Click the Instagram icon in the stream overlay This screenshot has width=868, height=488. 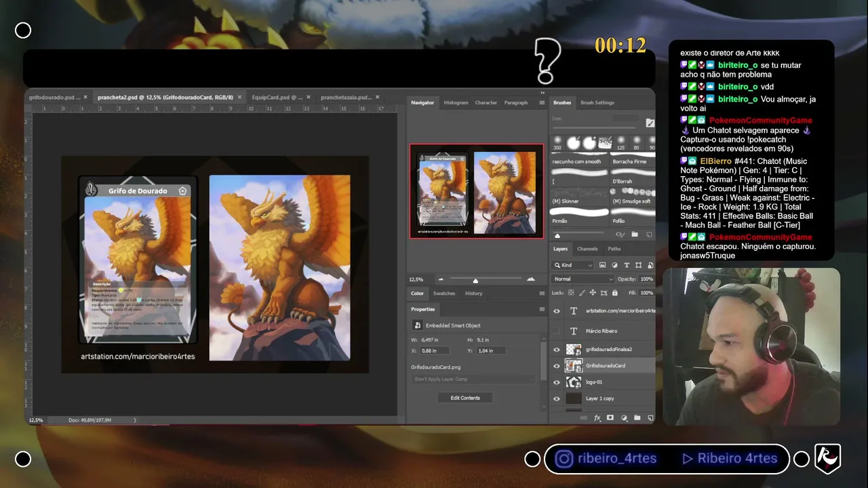(564, 459)
